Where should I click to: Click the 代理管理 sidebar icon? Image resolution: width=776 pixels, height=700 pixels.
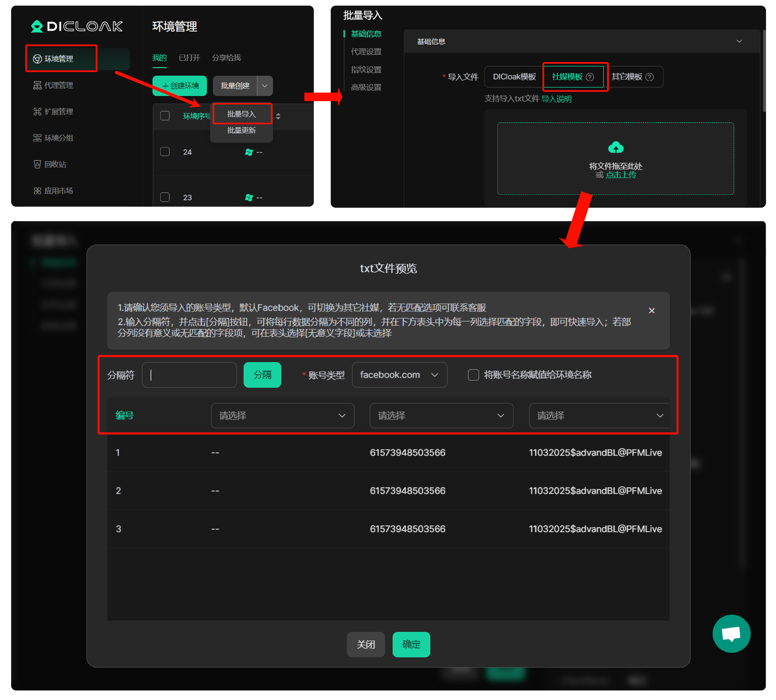point(37,85)
